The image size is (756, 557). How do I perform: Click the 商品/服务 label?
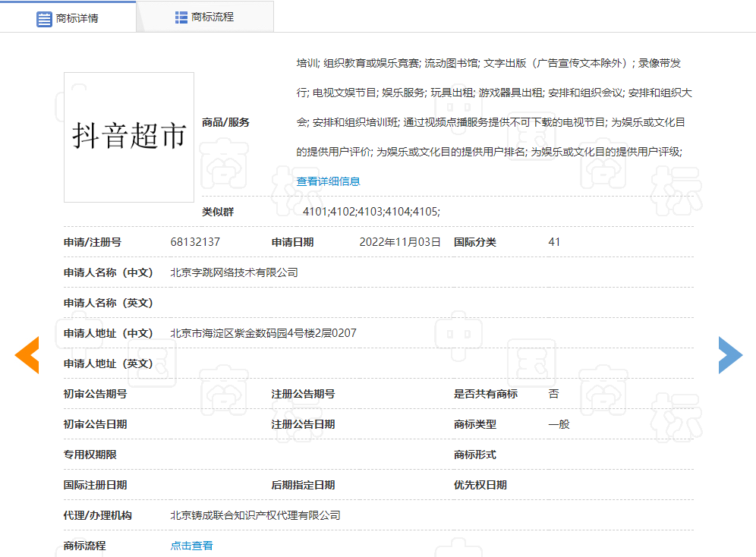225,122
